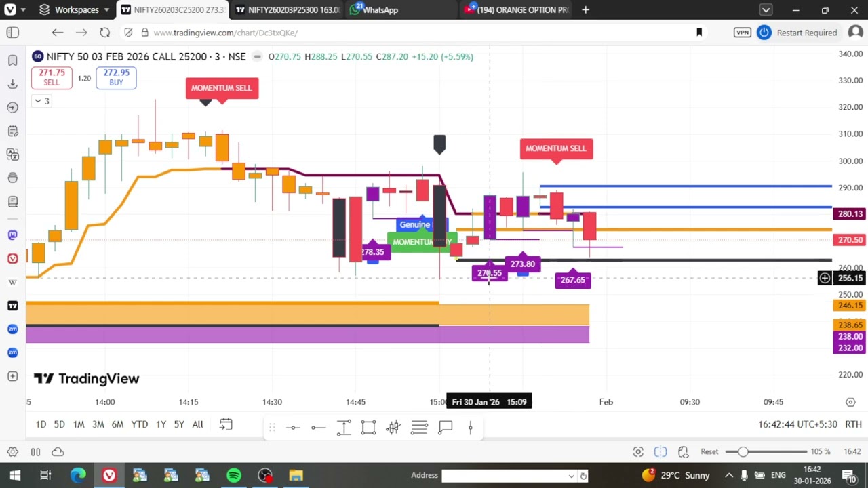
Task: Reset the page zoom
Action: pyautogui.click(x=709, y=452)
